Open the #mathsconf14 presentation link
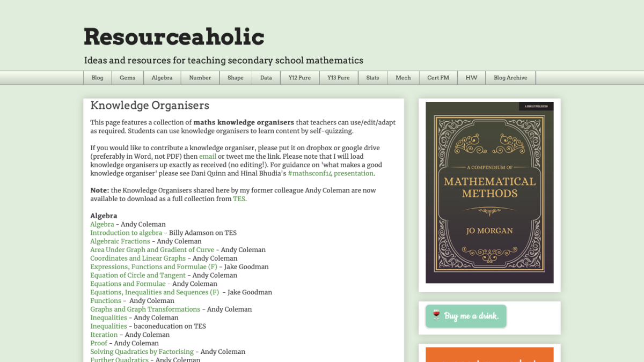 [x=330, y=173]
